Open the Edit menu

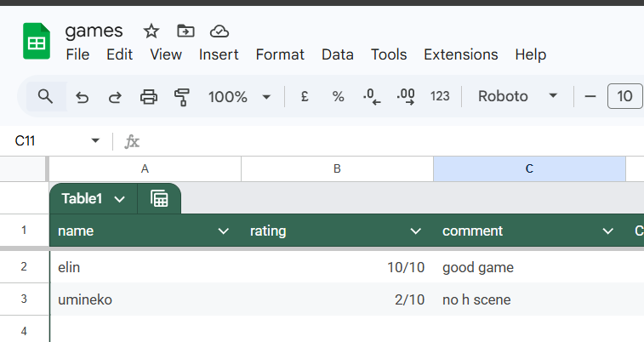point(119,54)
